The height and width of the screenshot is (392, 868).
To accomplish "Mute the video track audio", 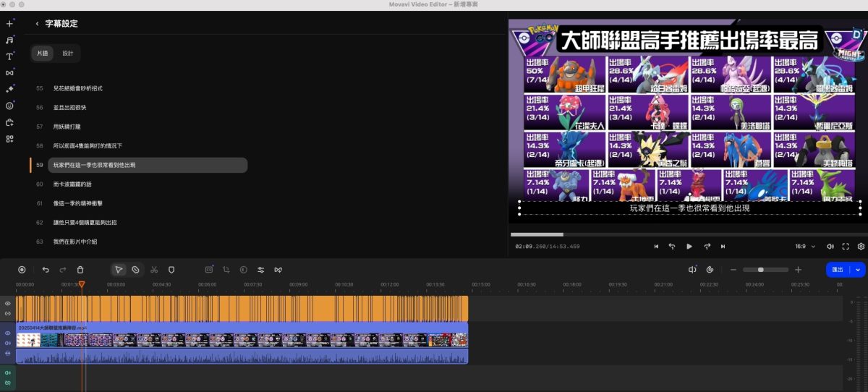I will click(x=8, y=343).
